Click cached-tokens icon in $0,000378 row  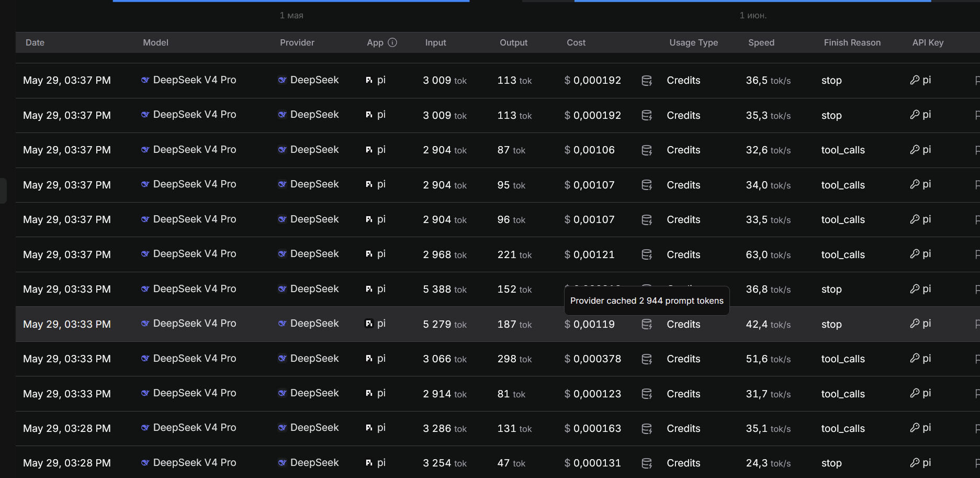(647, 359)
